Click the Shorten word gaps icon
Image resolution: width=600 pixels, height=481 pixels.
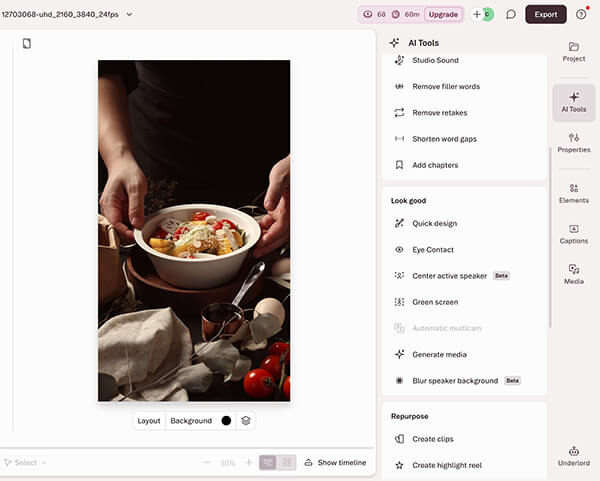click(x=399, y=139)
